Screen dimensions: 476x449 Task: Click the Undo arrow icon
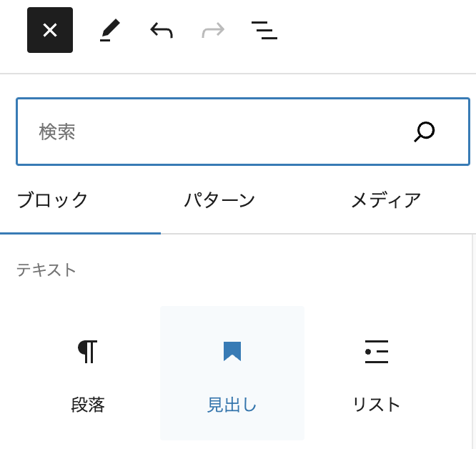point(162,30)
